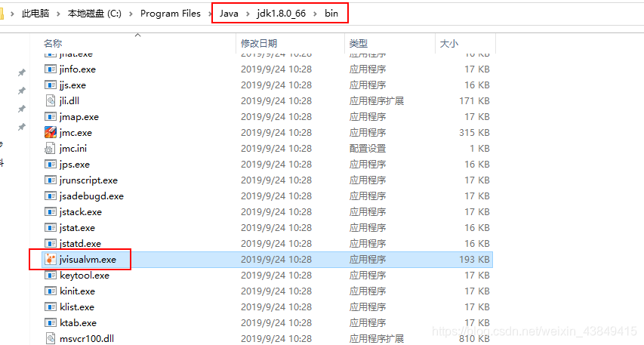The width and height of the screenshot is (644, 345).
Task: Go to Java folder breadcrumb
Action: pos(229,14)
